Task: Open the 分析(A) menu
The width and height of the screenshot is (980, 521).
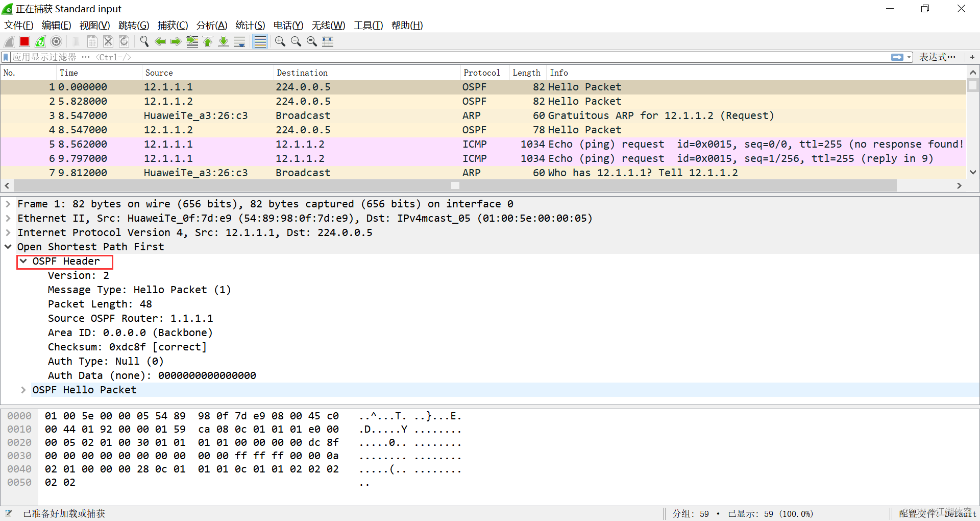Action: tap(212, 26)
